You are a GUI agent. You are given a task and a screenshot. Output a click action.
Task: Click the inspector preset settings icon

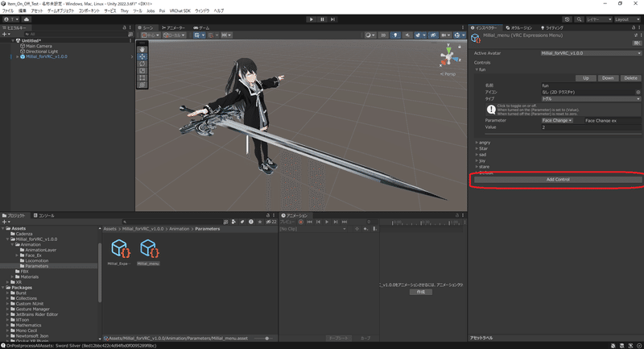(x=636, y=35)
